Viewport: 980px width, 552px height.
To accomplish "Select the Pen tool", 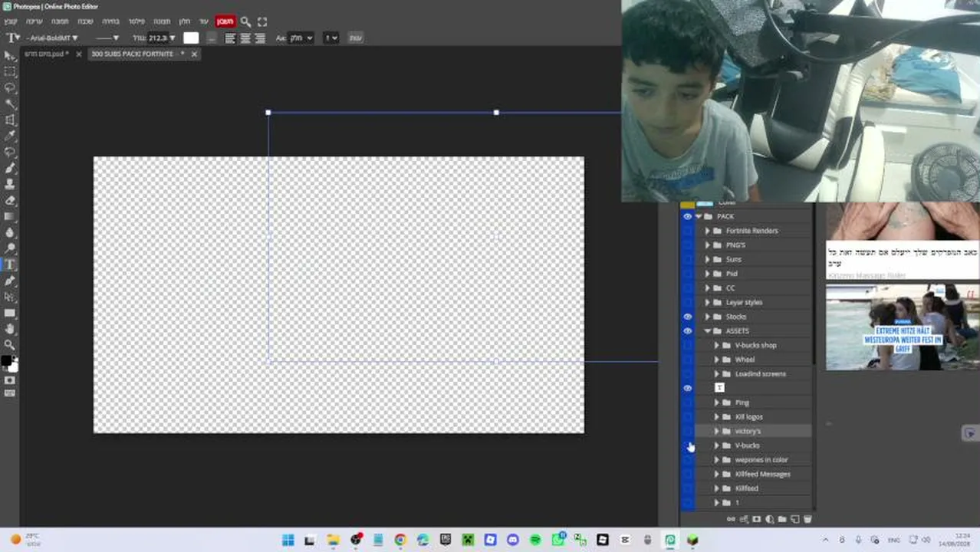I will pos(10,281).
